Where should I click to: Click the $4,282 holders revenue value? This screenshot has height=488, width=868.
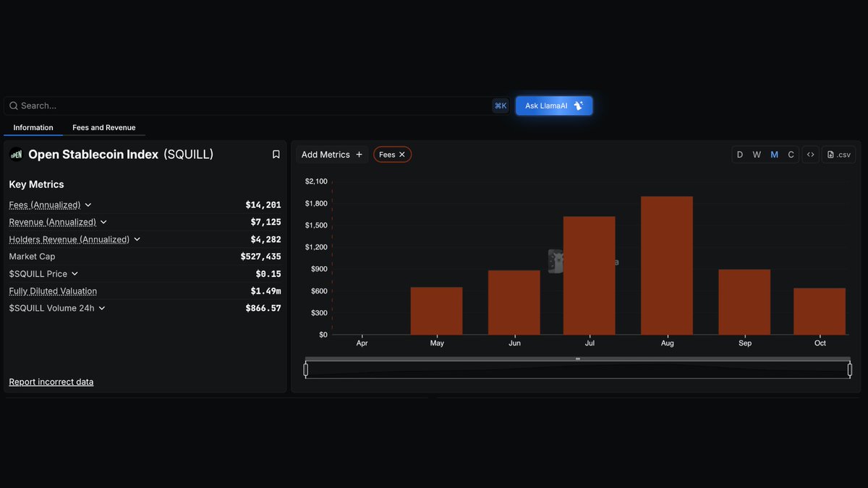coord(266,239)
